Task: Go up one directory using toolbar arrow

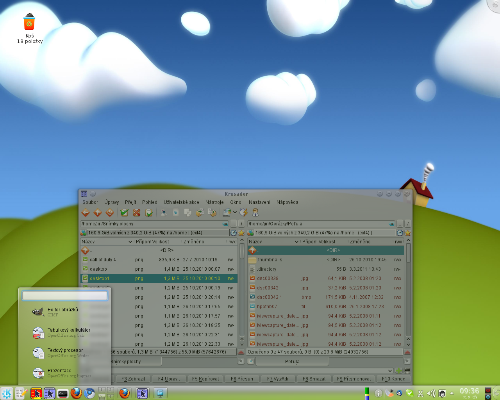Action: (98, 212)
